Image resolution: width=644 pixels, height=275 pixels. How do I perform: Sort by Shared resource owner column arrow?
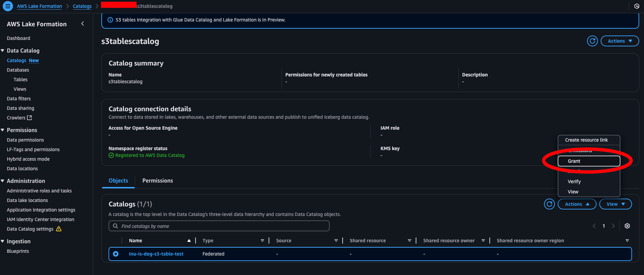click(483, 241)
